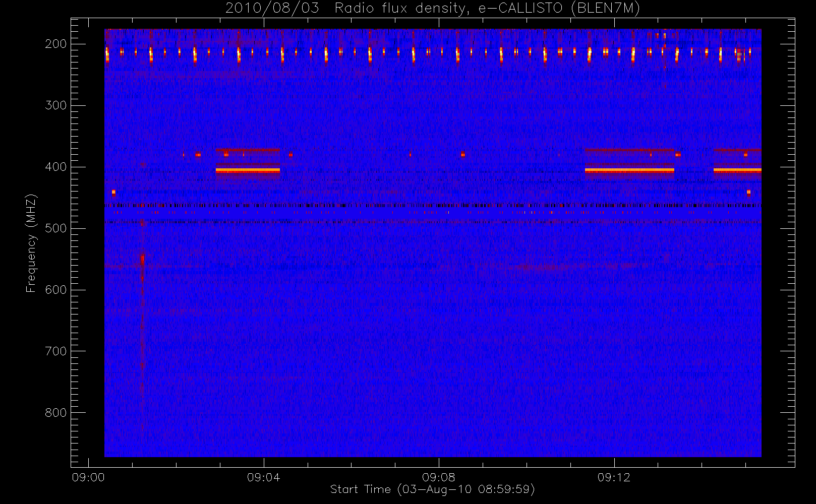The width and height of the screenshot is (816, 504).
Task: Click the 09:00 time tick label
Action: point(88,477)
